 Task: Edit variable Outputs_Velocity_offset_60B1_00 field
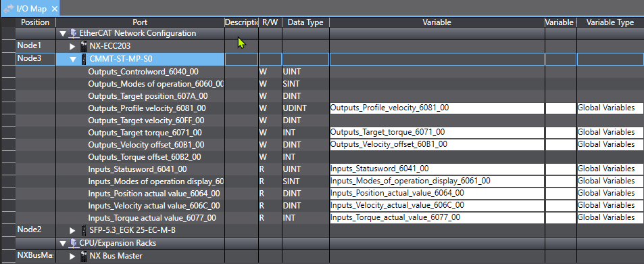pyautogui.click(x=437, y=145)
